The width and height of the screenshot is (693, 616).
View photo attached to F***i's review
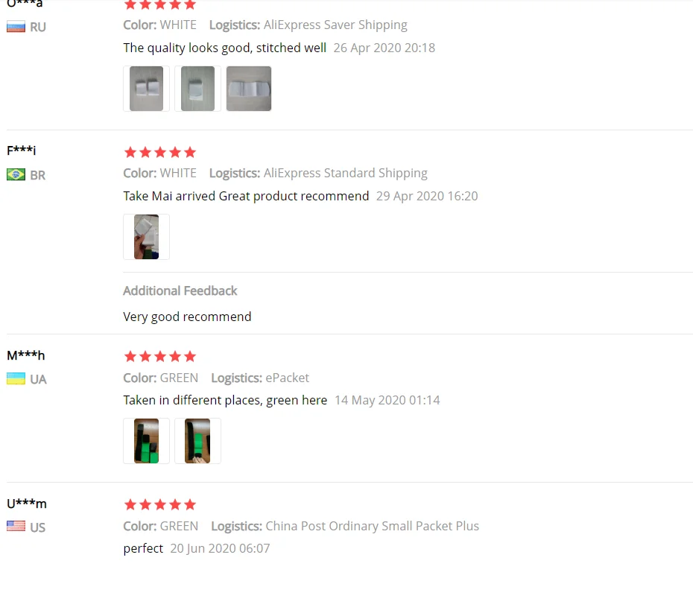[146, 237]
